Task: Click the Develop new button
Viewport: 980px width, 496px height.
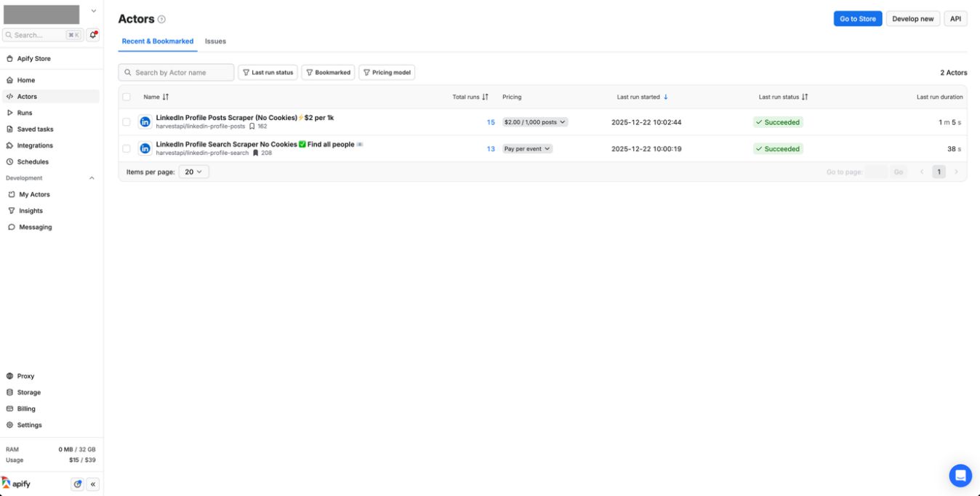Action: 912,18
